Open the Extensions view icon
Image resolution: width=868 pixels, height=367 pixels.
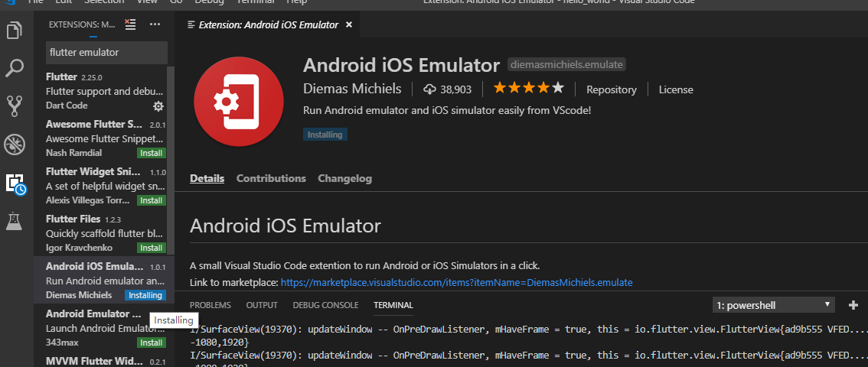15,183
